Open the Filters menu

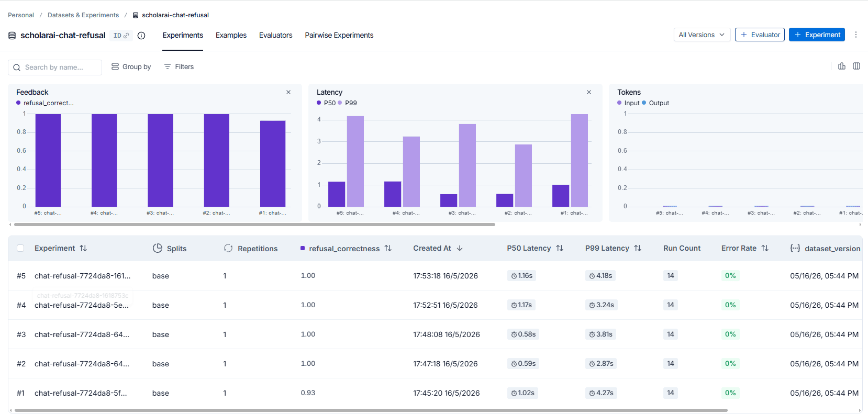click(179, 66)
